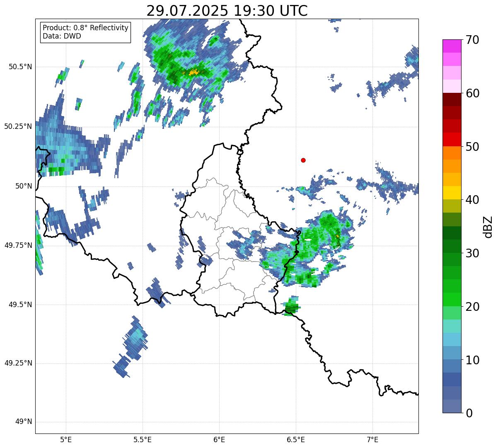Image resolution: width=498 pixels, height=448 pixels.
Task: Click the dBZ colorbar axis label
Action: [488, 226]
